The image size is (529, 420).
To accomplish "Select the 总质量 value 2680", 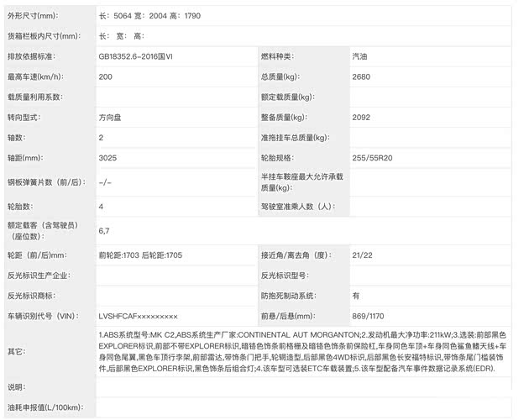I will pos(362,76).
